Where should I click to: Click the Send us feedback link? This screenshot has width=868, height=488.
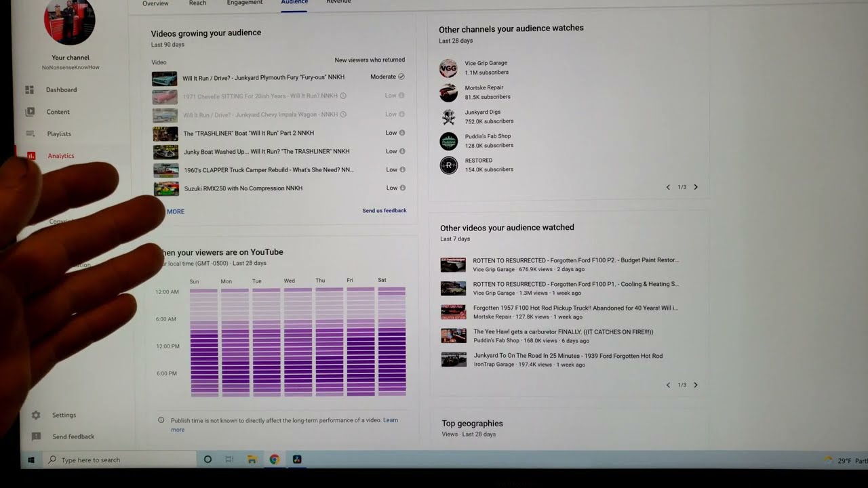coord(384,211)
